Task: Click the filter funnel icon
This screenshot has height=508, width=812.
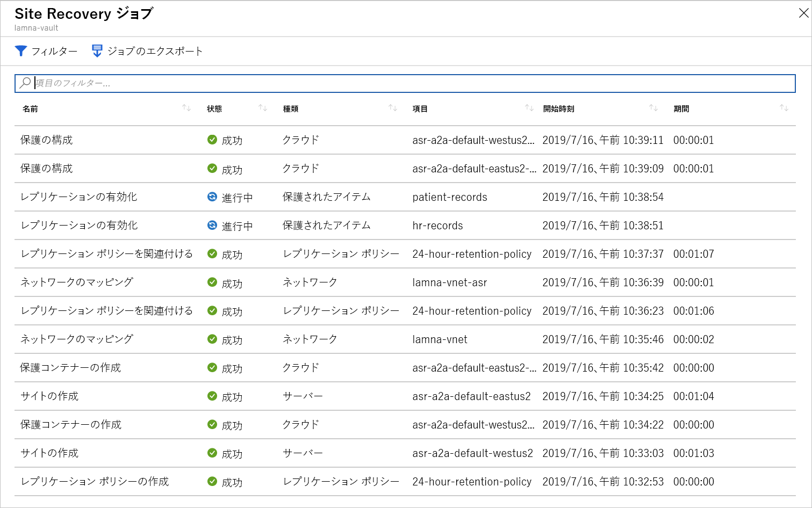Action: coord(21,51)
